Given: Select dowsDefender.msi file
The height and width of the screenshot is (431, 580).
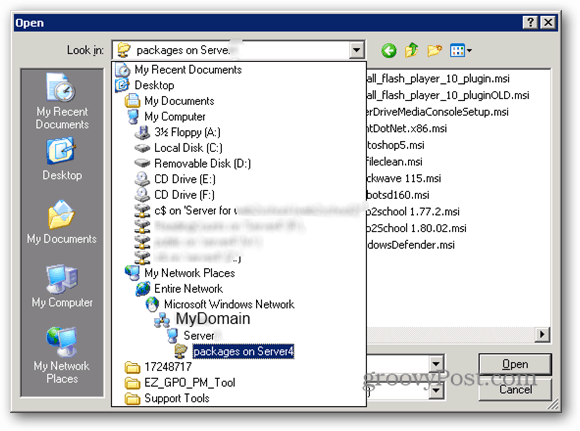Looking at the screenshot, I should 411,245.
